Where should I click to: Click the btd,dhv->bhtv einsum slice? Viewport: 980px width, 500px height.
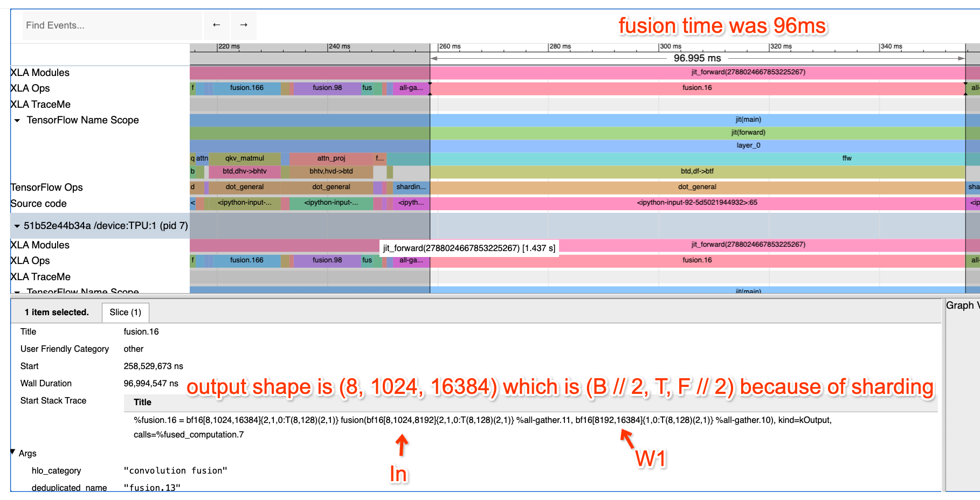coord(244,171)
